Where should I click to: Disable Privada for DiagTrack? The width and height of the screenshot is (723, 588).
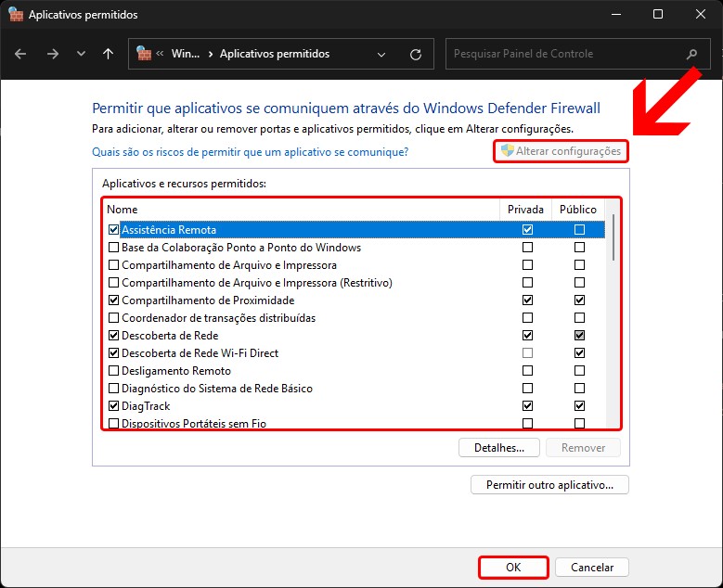click(527, 406)
